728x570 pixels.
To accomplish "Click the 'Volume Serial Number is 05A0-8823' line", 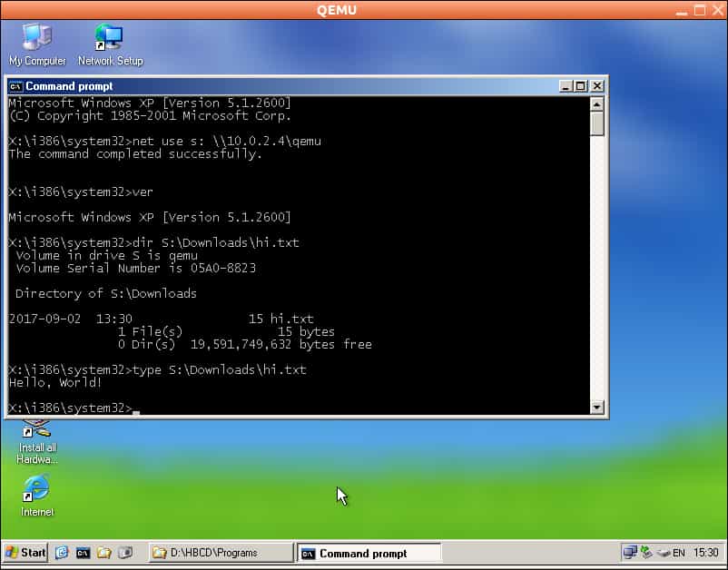I will point(135,269).
